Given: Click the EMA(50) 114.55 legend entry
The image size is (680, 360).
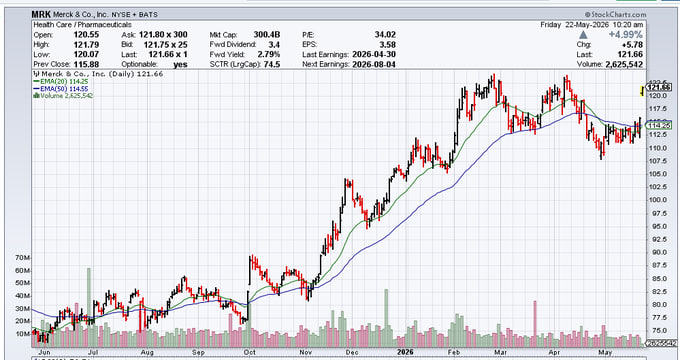Looking at the screenshot, I should tap(61, 88).
